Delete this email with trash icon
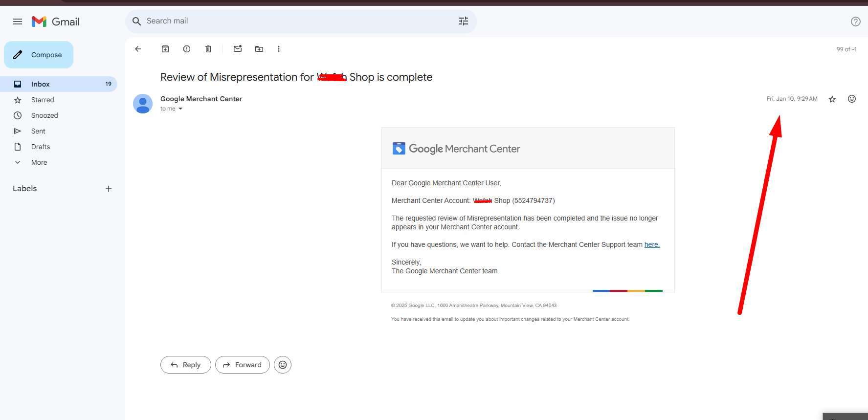Viewport: 868px width, 420px height. click(208, 49)
